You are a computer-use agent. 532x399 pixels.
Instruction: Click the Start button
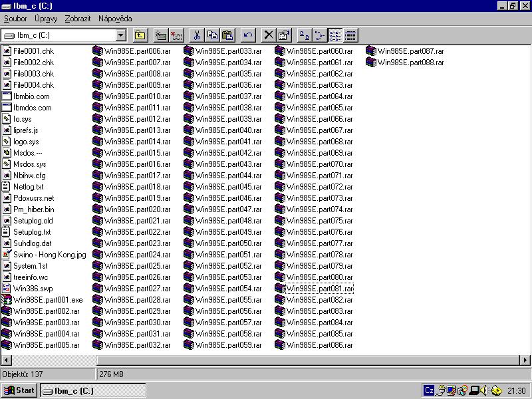[x=19, y=390]
